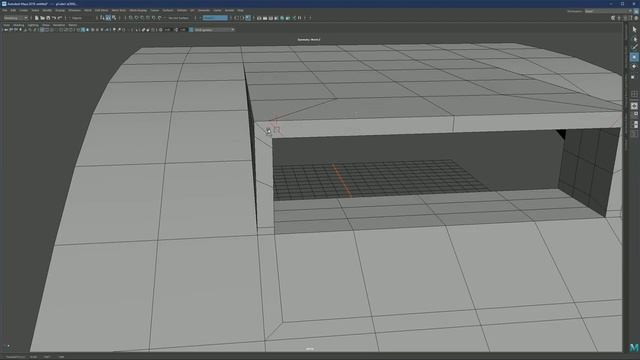Toggle the Modeling Toolkit icon at top right
Viewport: 640px width, 360px height.
click(613, 18)
